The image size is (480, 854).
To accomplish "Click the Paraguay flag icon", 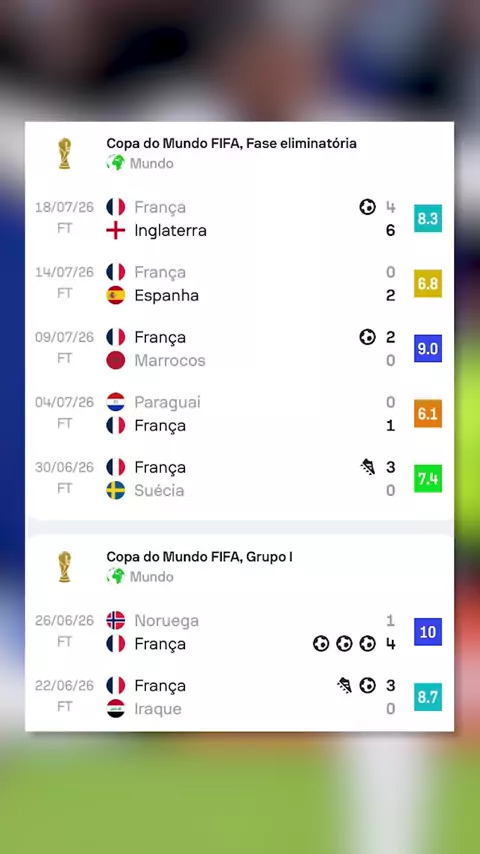I will [116, 402].
